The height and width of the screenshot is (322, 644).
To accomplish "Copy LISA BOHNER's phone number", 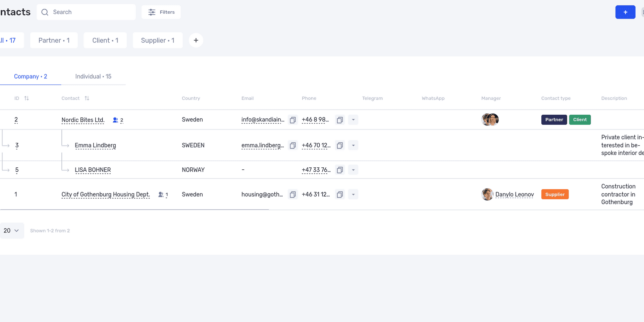I will pos(340,170).
